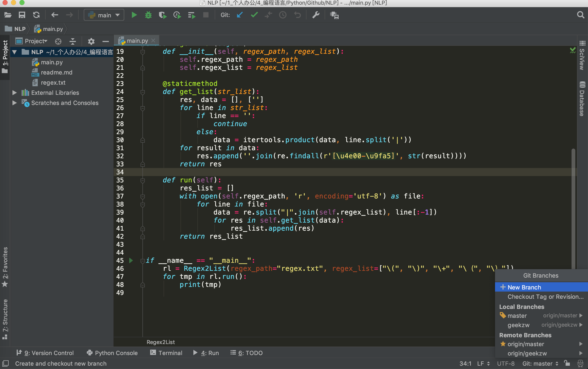
Task: Click the Search Everywhere magnifier icon
Action: tap(581, 15)
